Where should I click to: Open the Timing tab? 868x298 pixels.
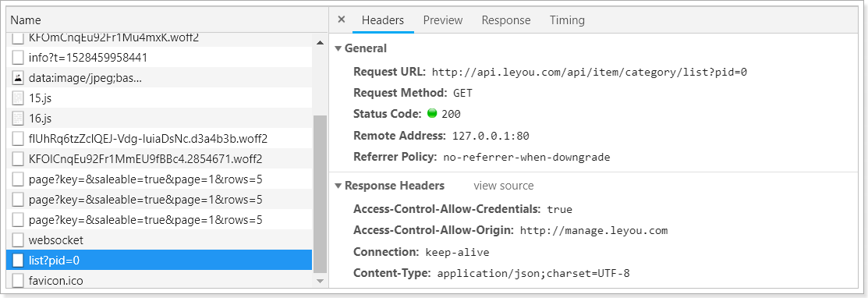(x=567, y=20)
